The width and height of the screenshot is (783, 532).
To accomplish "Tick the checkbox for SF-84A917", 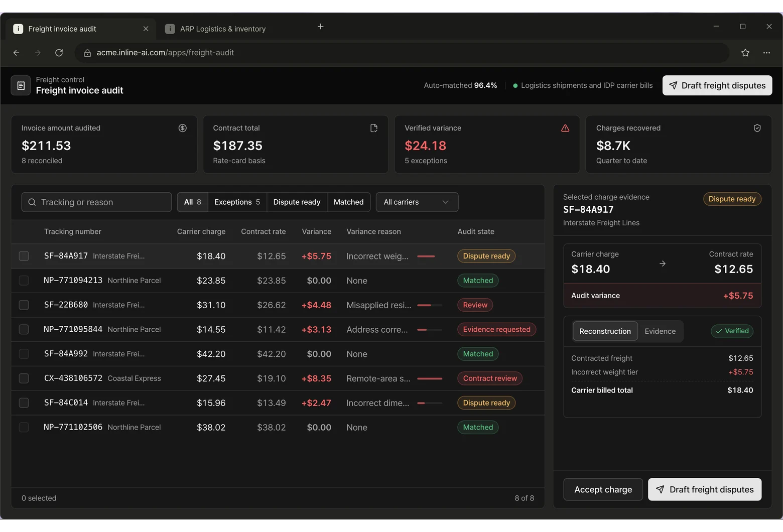I will [24, 256].
